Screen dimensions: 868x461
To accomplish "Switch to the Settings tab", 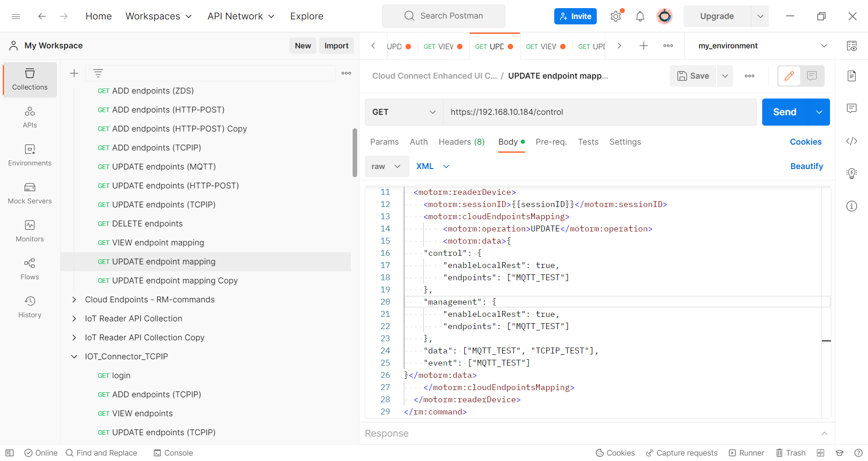I will click(625, 142).
